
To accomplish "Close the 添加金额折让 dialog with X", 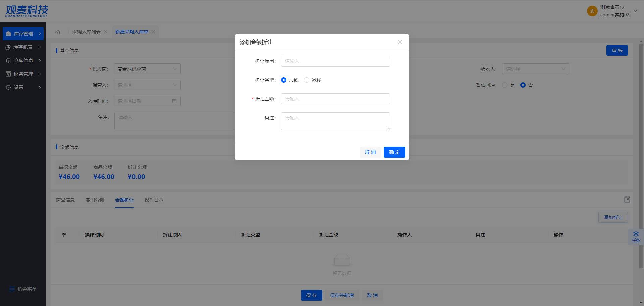I will [400, 42].
